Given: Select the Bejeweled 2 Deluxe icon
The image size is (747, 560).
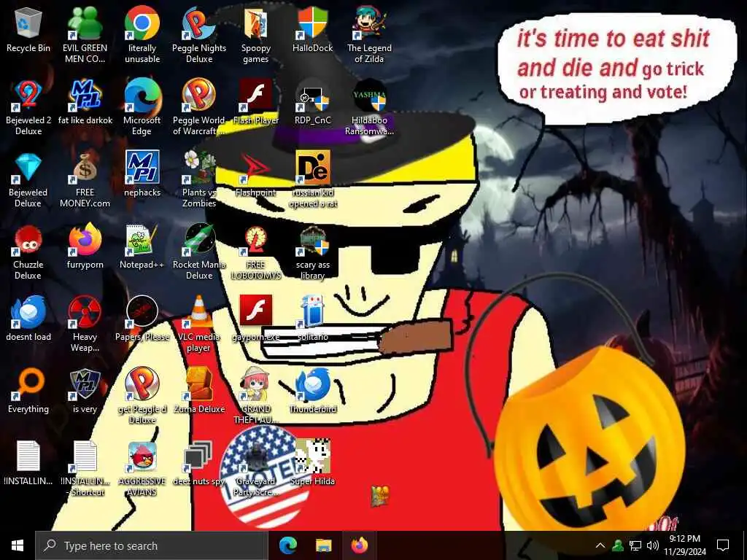Looking at the screenshot, I should [x=28, y=96].
